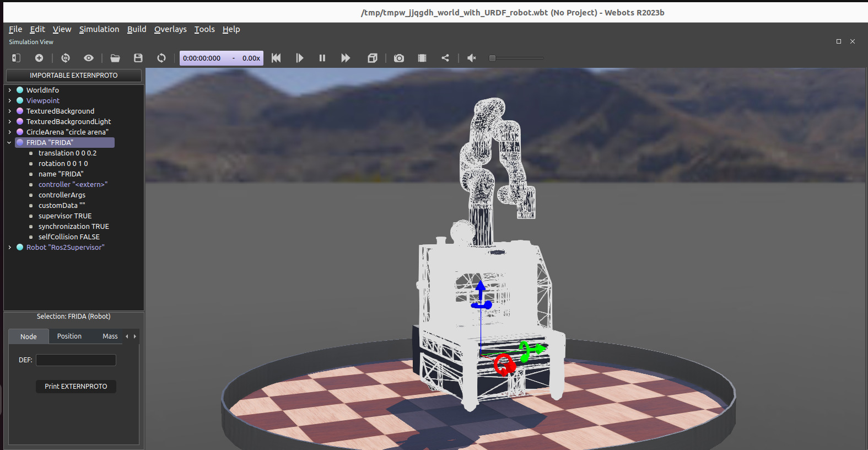The image size is (868, 450).
Task: Start movie recording with film icon
Action: (x=422, y=58)
